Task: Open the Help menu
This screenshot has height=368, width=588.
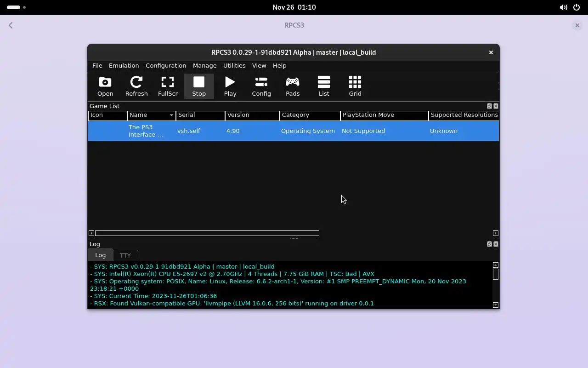Action: (x=279, y=65)
